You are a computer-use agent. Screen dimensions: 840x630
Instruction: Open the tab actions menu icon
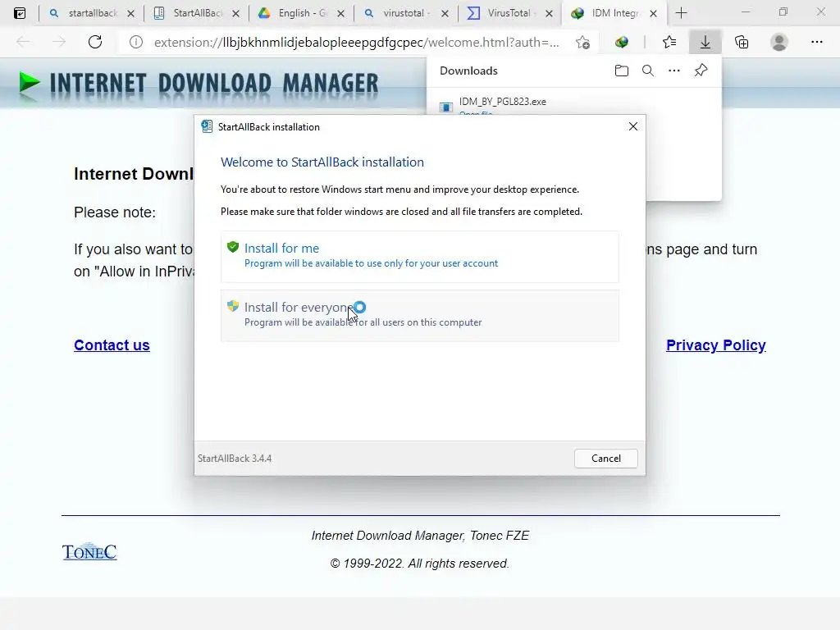click(20, 13)
